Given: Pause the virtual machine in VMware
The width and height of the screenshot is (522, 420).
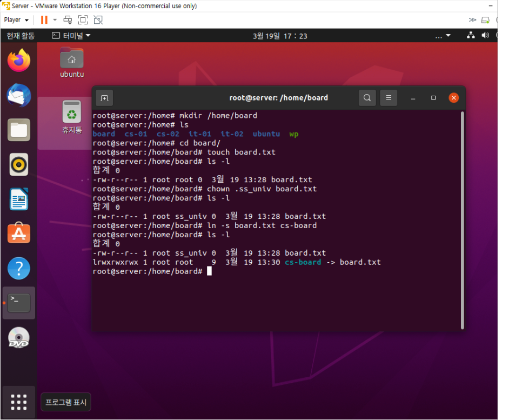Looking at the screenshot, I should point(44,20).
